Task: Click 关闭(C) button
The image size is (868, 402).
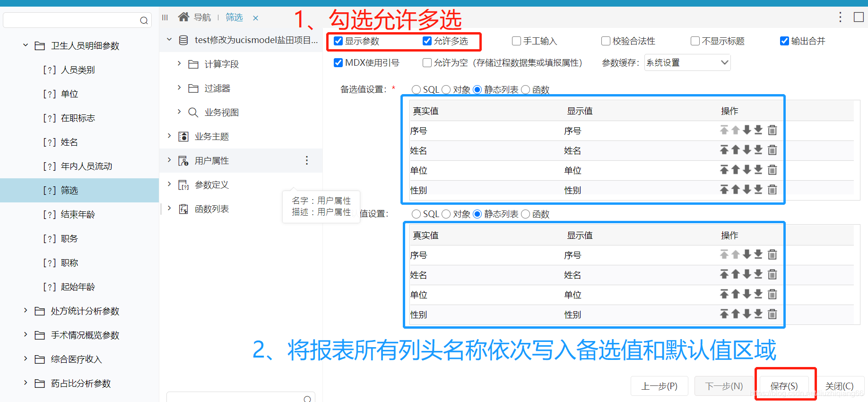Action: (840, 386)
